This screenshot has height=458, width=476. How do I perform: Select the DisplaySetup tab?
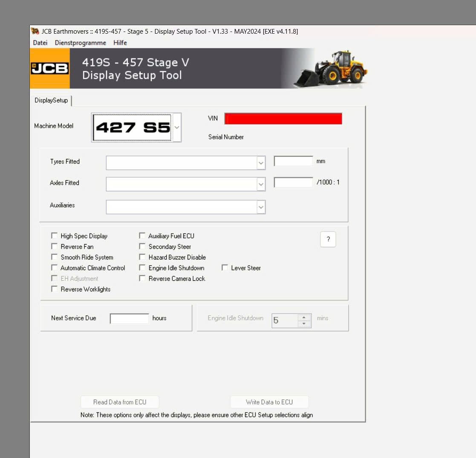pyautogui.click(x=51, y=101)
